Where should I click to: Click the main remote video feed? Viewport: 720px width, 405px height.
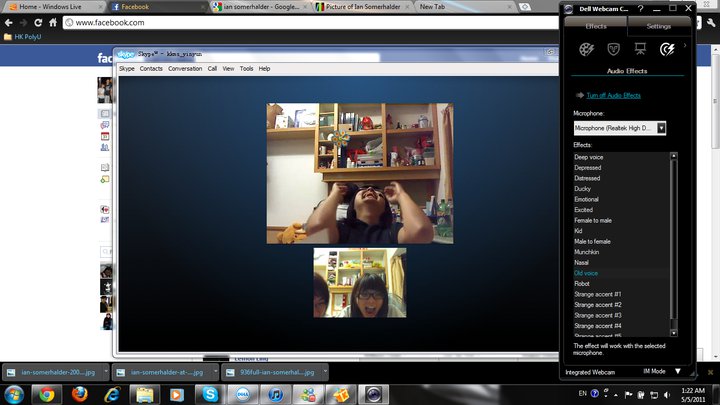click(x=360, y=173)
